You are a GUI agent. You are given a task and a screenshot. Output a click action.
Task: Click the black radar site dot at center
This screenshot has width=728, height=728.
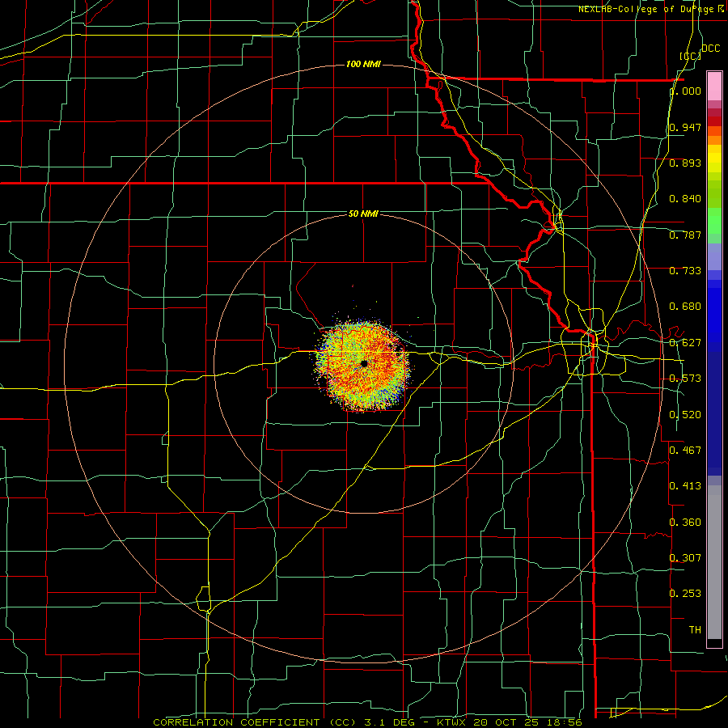[364, 363]
